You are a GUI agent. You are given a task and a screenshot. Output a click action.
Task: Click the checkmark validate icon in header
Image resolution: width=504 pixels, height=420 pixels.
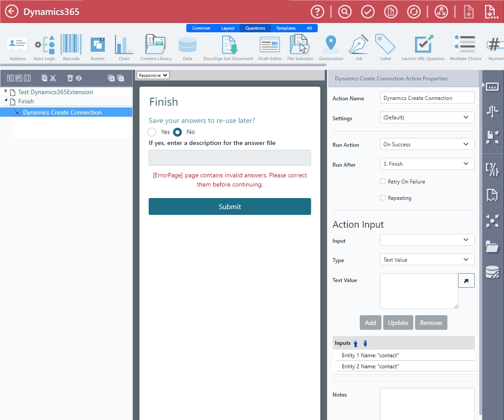[368, 12]
